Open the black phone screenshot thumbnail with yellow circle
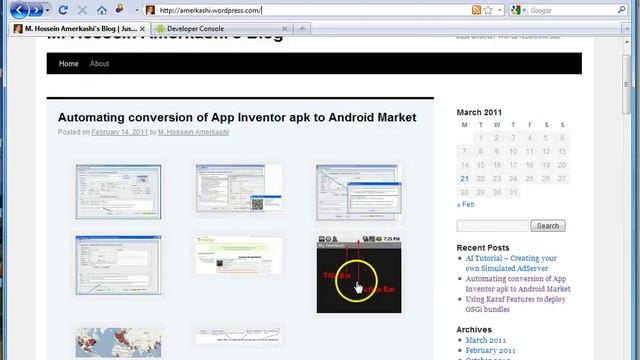 (359, 274)
